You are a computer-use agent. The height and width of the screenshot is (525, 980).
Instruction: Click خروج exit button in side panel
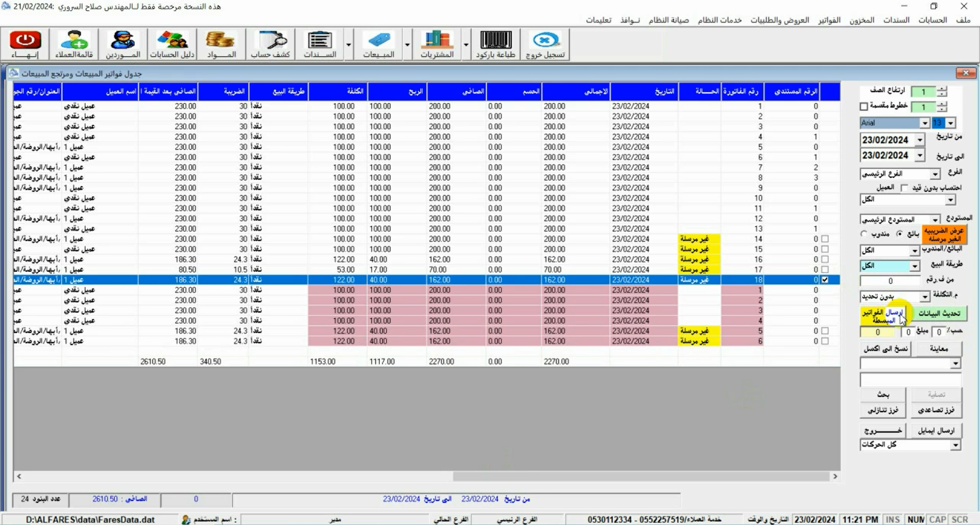(883, 431)
